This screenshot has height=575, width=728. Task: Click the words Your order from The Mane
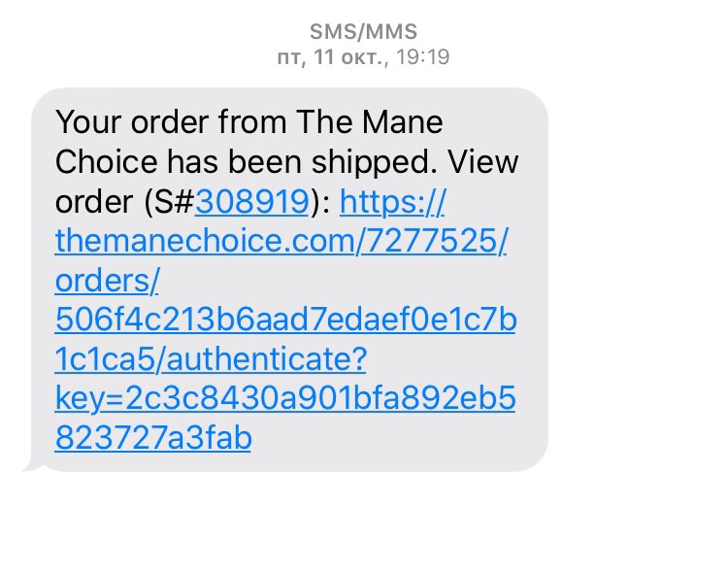248,122
